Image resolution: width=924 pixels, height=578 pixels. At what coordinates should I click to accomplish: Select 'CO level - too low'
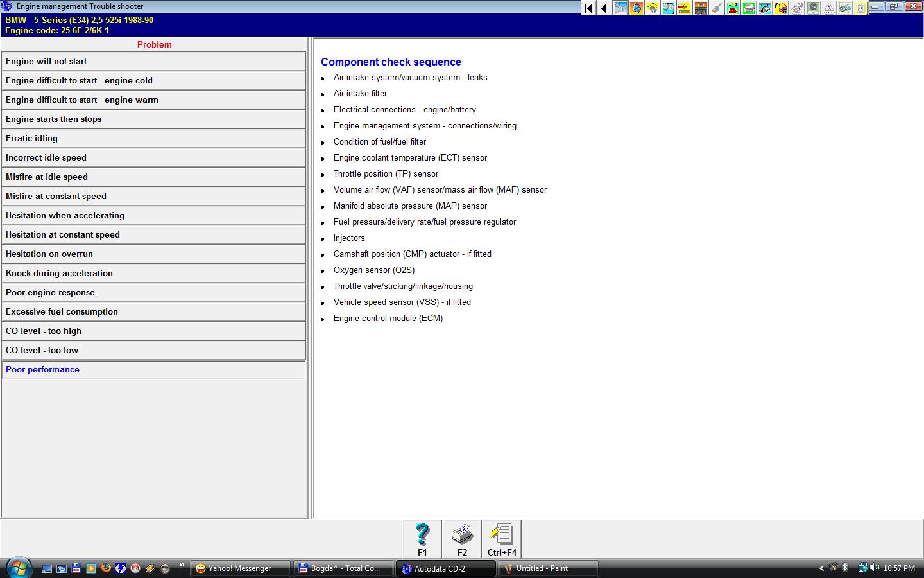(153, 350)
